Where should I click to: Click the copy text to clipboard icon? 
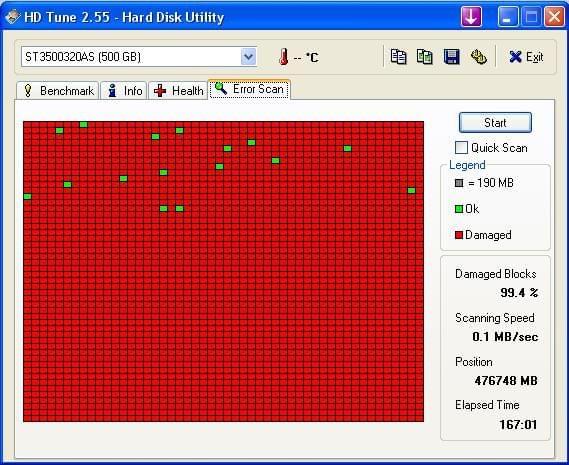pyautogui.click(x=398, y=57)
